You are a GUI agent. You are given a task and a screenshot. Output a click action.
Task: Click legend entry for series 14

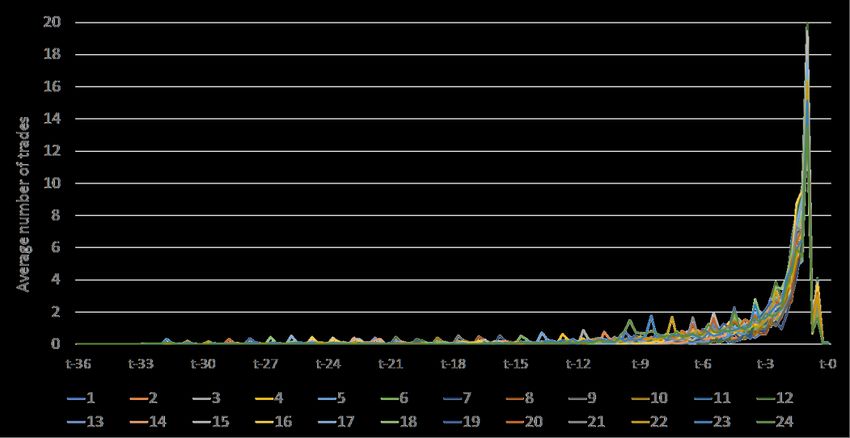click(x=148, y=421)
